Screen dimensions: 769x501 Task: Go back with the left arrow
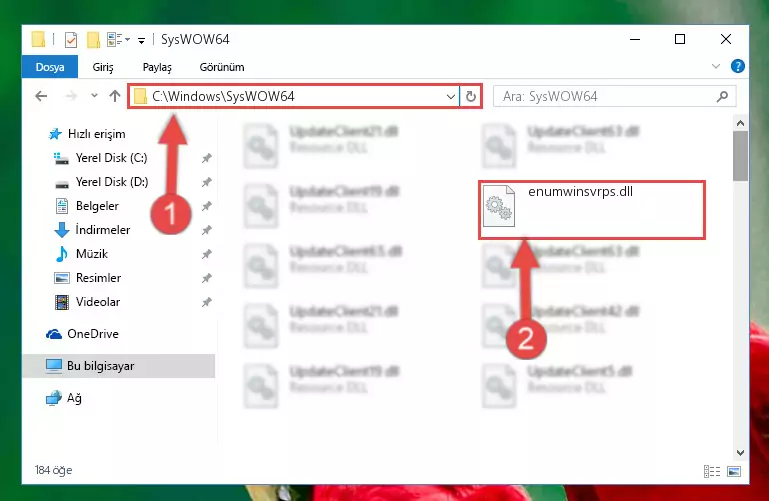coord(41,96)
